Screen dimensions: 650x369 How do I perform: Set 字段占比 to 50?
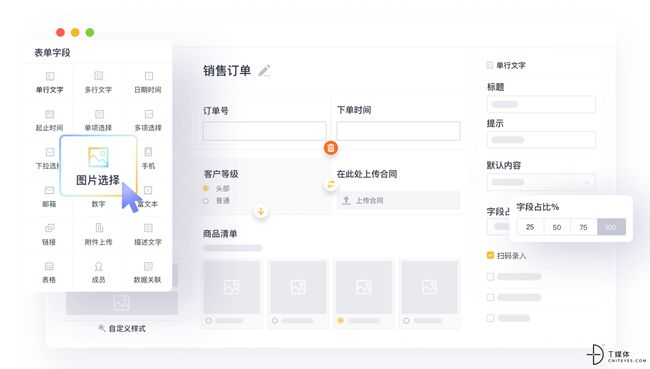pos(557,227)
